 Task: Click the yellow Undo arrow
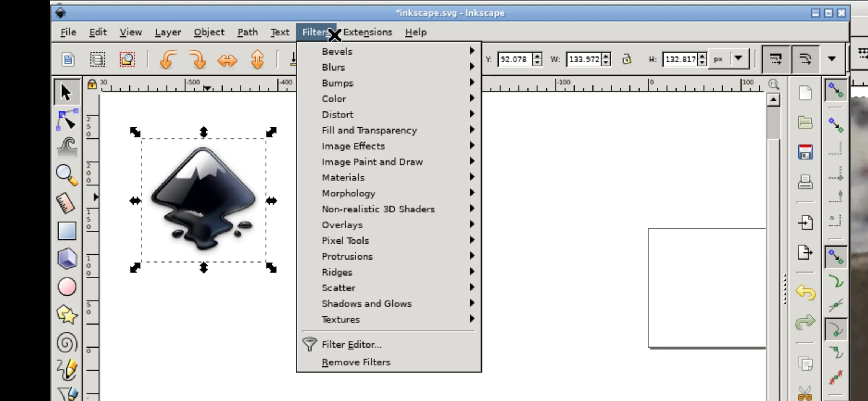[x=805, y=293]
